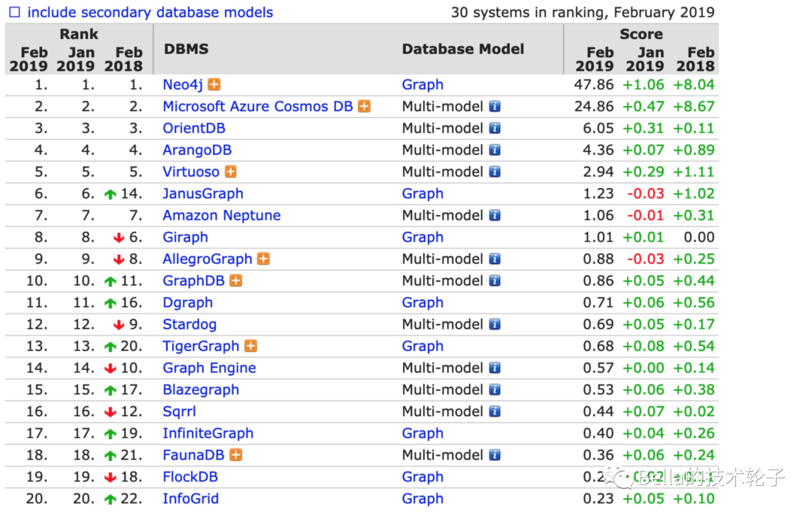Viewport: 812px width, 513px height.
Task: Open the include secondary database models link
Action: 150,12
